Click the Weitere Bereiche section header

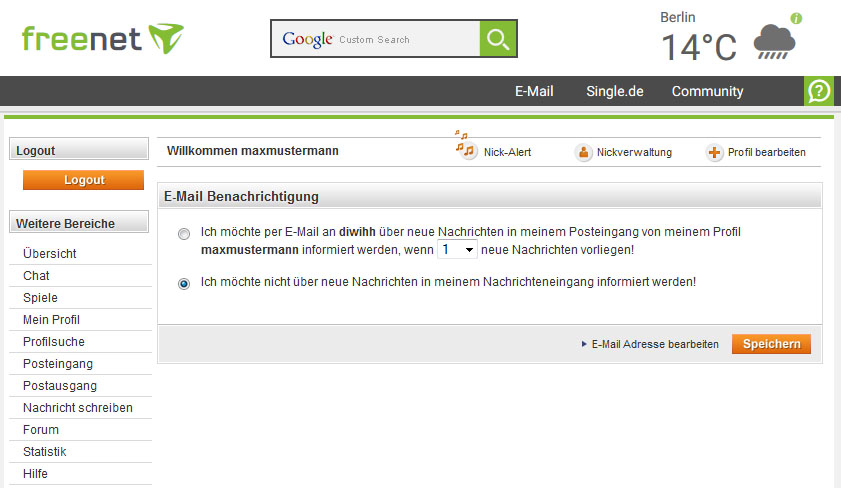79,223
